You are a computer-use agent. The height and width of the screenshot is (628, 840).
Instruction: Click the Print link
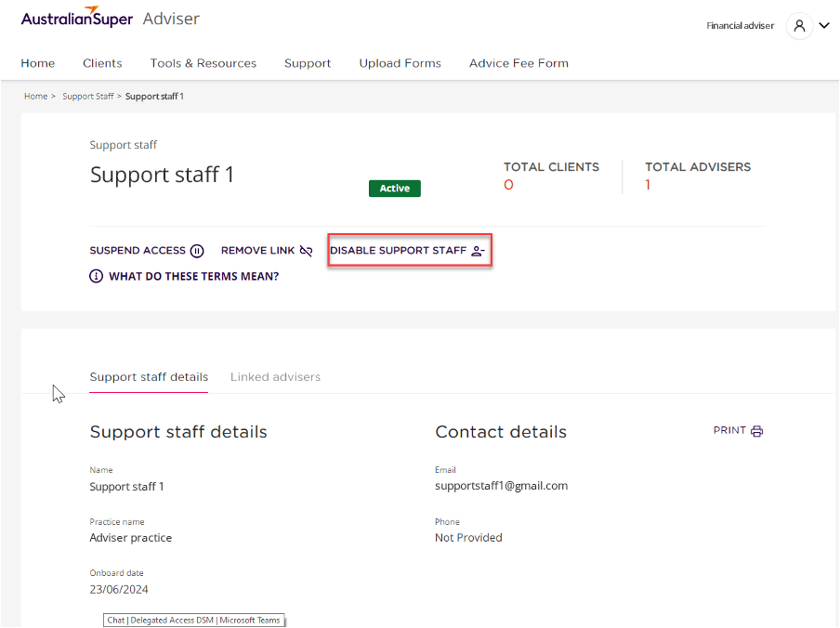coord(738,431)
